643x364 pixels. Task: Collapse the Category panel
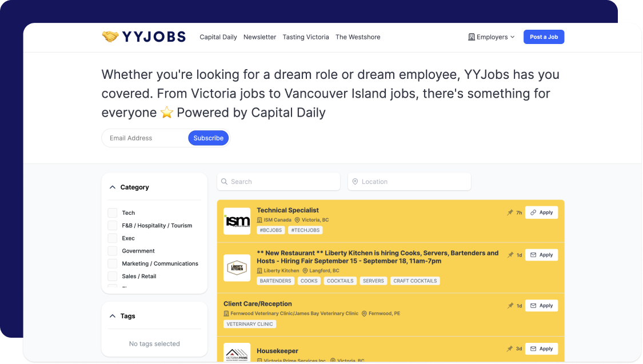click(112, 187)
